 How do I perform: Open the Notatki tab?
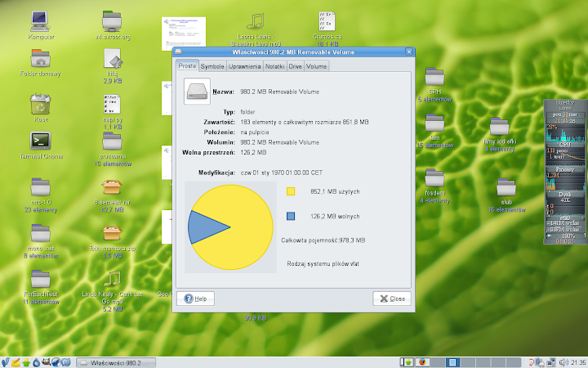coord(274,66)
